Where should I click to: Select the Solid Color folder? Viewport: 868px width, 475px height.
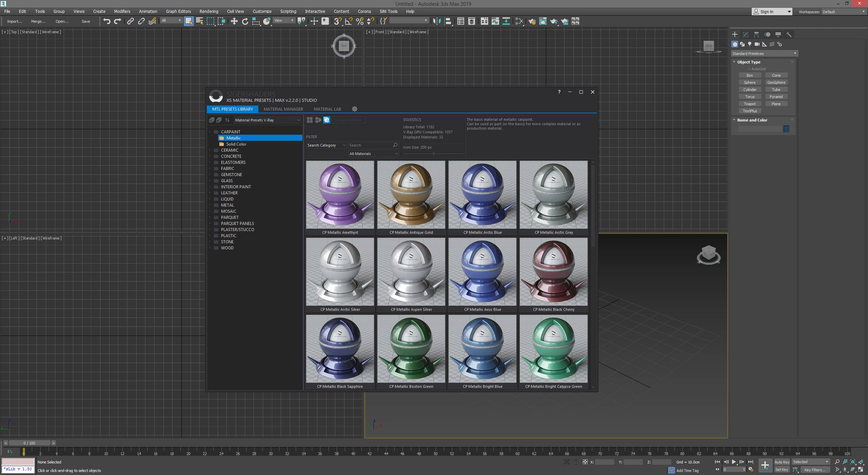(236, 144)
